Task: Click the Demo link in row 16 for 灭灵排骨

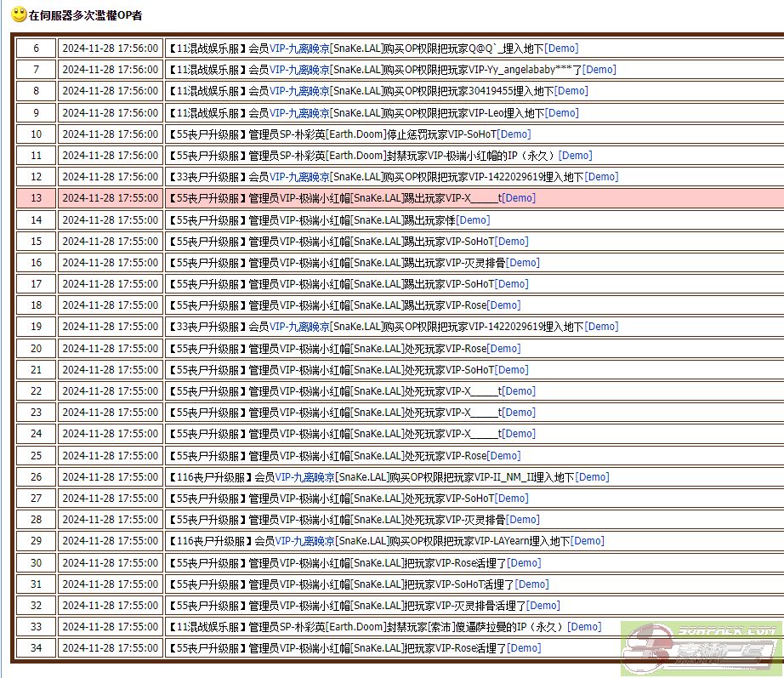Action: tap(522, 263)
